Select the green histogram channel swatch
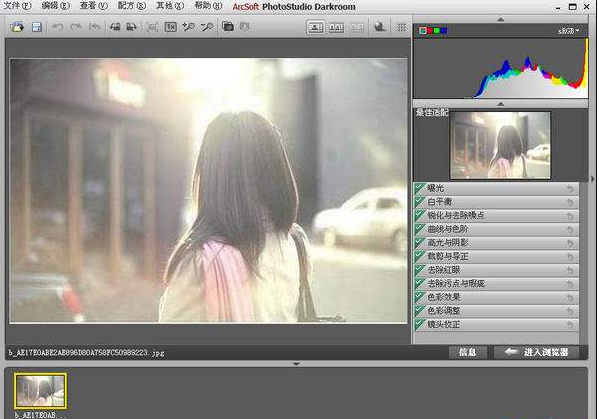The height and width of the screenshot is (419, 599). tap(437, 31)
